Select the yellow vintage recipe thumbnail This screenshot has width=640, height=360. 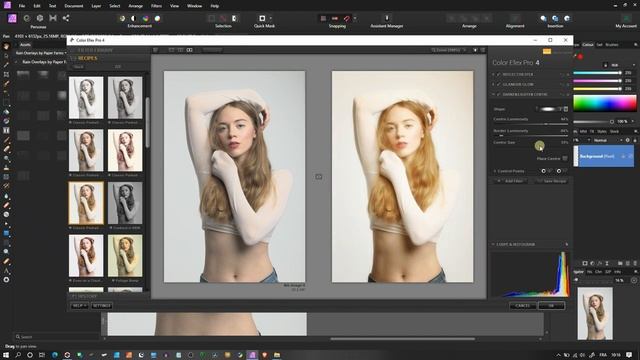(x=125, y=256)
